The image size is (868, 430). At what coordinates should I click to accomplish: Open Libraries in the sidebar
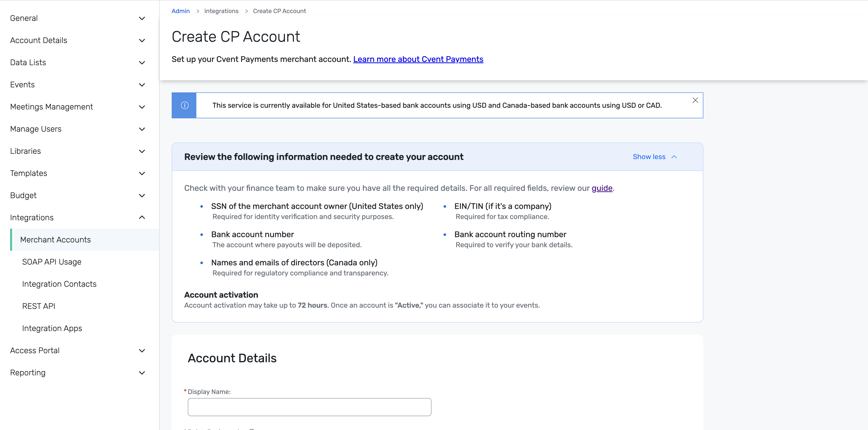25,151
